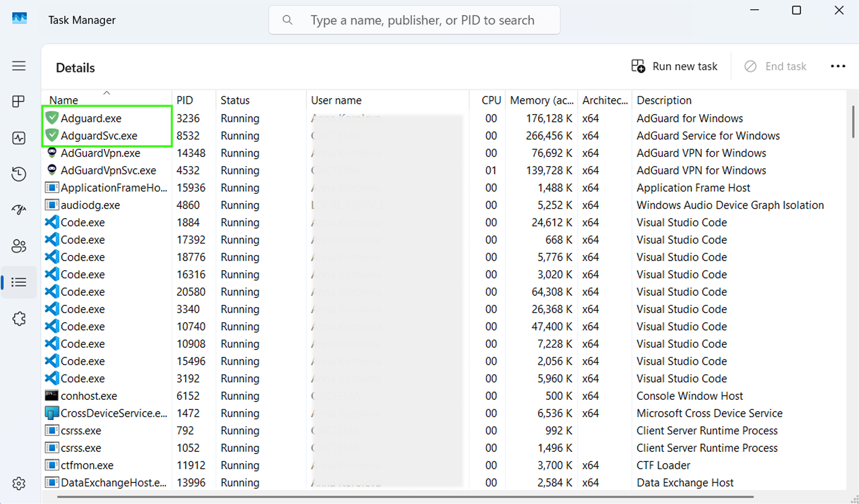Click the ctfmon.exe process name

(x=87, y=465)
